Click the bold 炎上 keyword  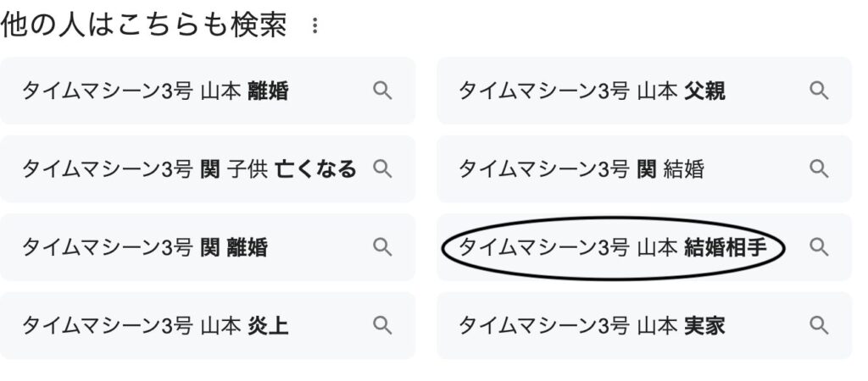point(269,326)
